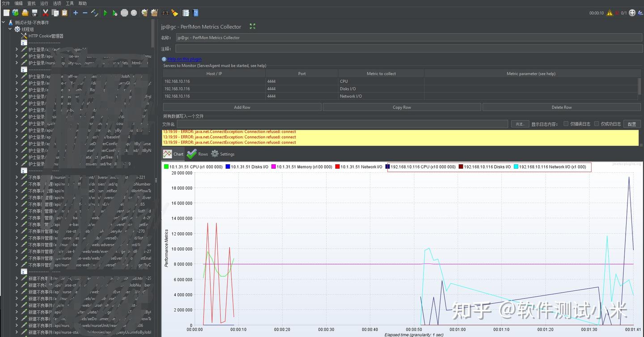644x337 pixels.
Task: Select the Disks I/O metric cell
Action: tap(381, 89)
